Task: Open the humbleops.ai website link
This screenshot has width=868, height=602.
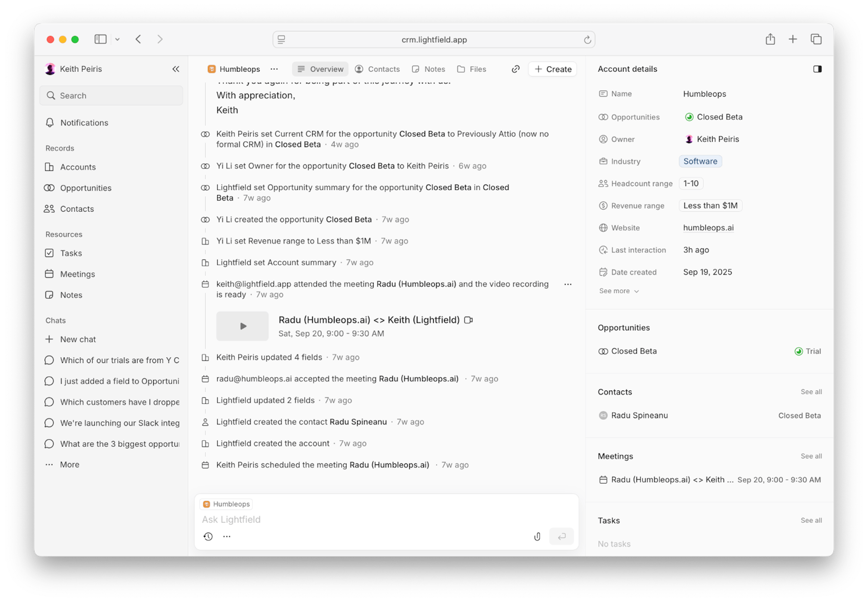Action: click(x=708, y=228)
